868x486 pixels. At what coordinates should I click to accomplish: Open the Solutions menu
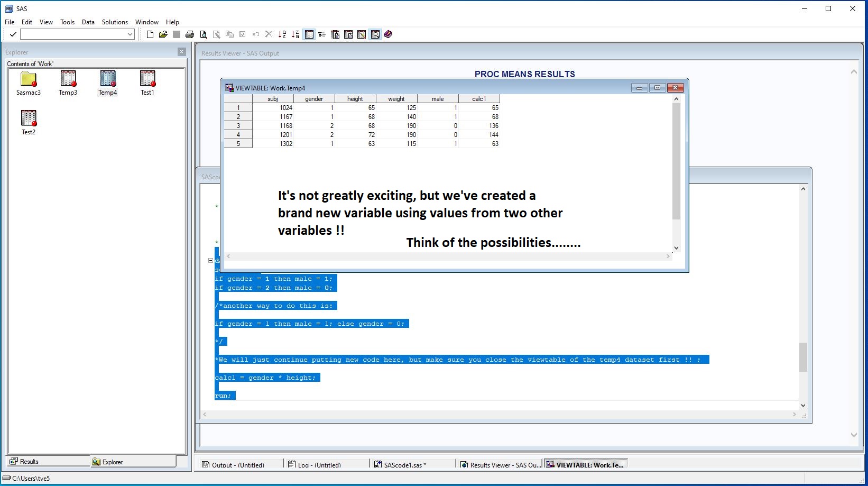(x=115, y=22)
